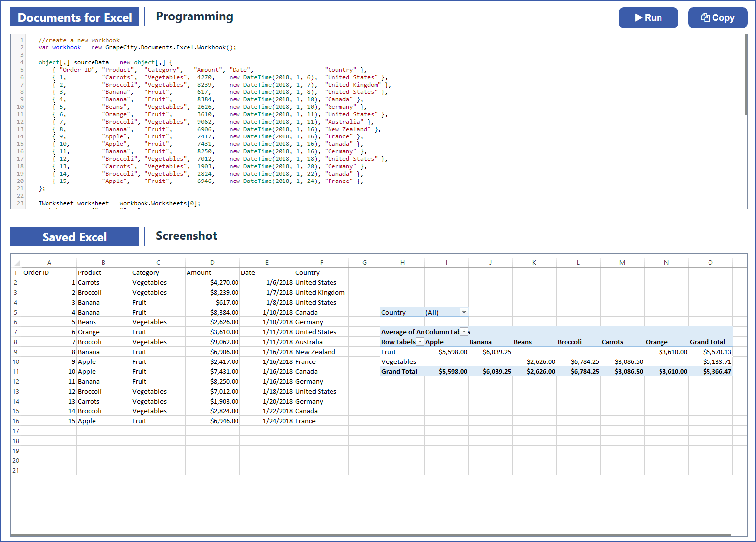756x542 pixels.
Task: Click the '$1,903.00' amount cell
Action: tap(212, 401)
